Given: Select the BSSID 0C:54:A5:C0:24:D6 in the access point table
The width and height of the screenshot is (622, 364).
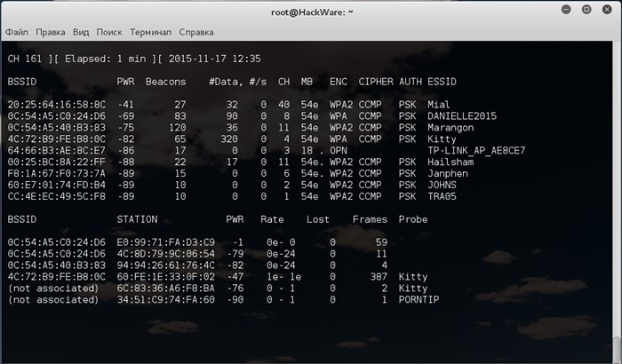Looking at the screenshot, I should [57, 116].
